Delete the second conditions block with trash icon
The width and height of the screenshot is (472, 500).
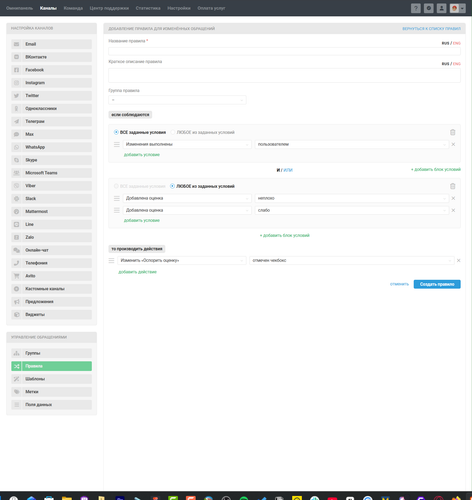point(453,186)
